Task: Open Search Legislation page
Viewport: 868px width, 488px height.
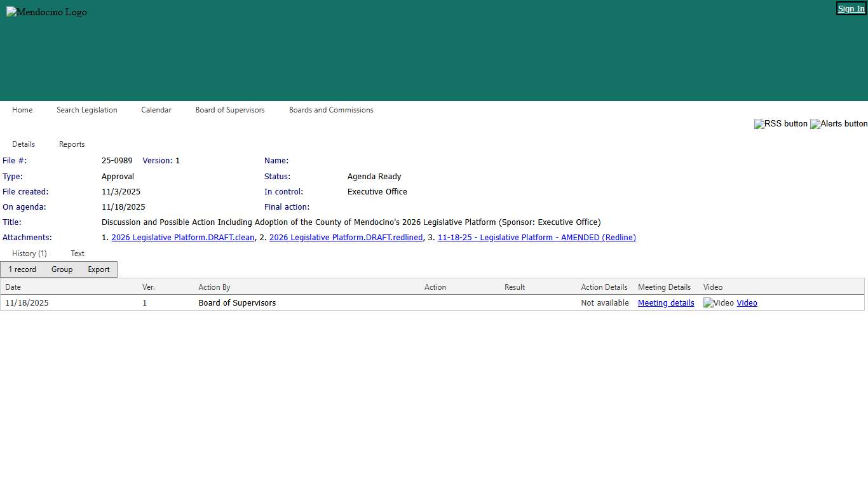Action: (86, 110)
